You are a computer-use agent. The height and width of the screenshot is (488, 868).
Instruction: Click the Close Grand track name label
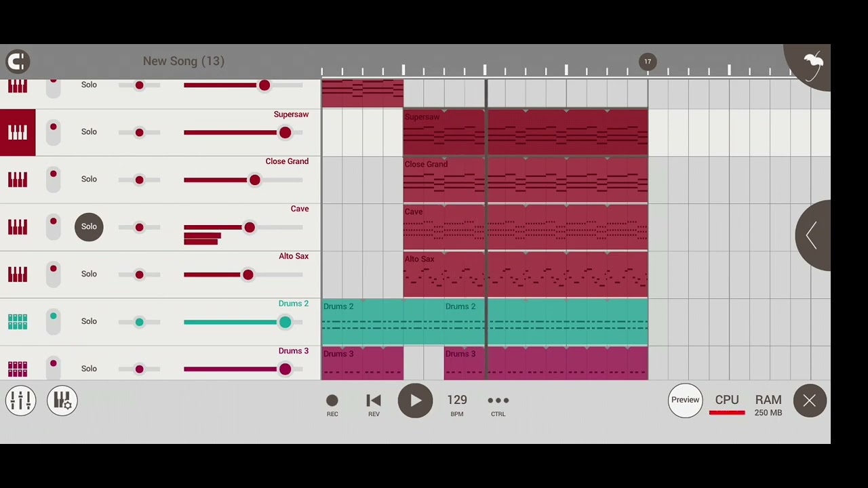287,161
